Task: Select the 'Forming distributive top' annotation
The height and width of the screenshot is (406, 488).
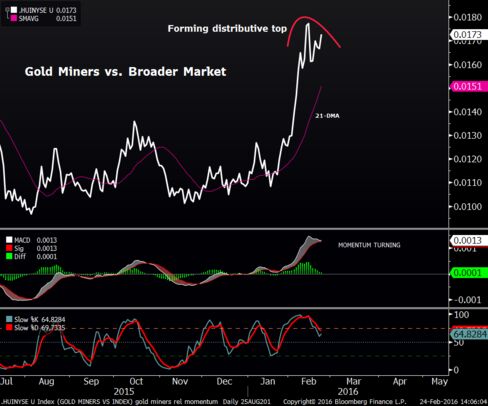Action: [227, 29]
